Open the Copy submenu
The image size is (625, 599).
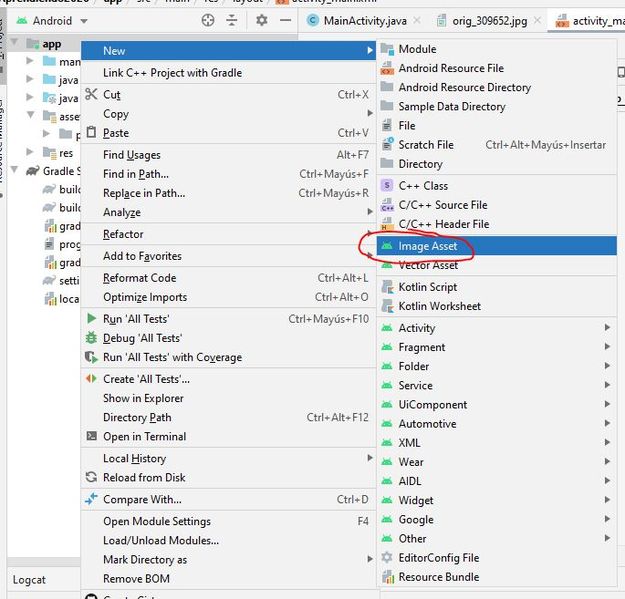point(228,114)
